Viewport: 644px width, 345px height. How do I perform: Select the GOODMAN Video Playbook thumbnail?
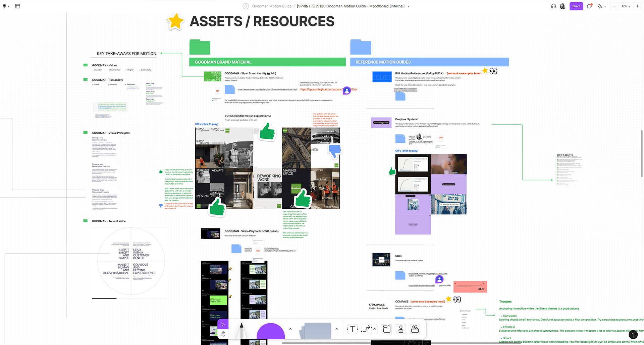point(210,233)
